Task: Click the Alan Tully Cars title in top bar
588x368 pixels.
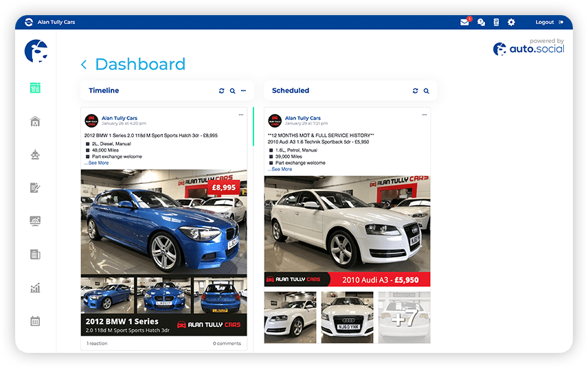Action: (x=56, y=22)
